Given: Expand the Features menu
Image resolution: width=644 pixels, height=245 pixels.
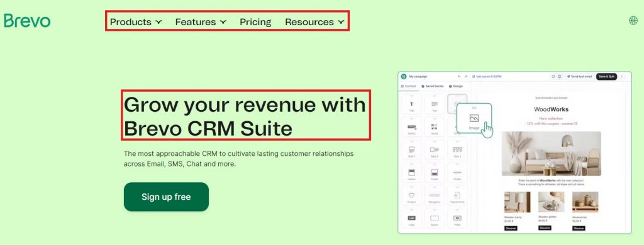Looking at the screenshot, I should (201, 22).
